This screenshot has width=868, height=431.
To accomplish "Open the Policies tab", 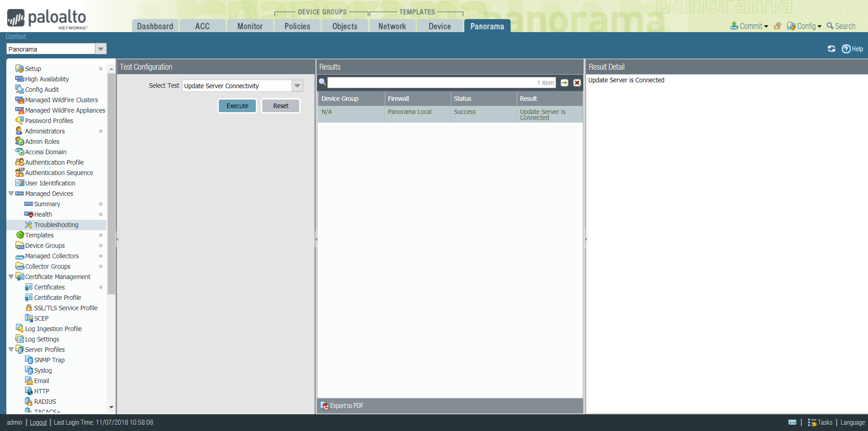I will [x=297, y=26].
